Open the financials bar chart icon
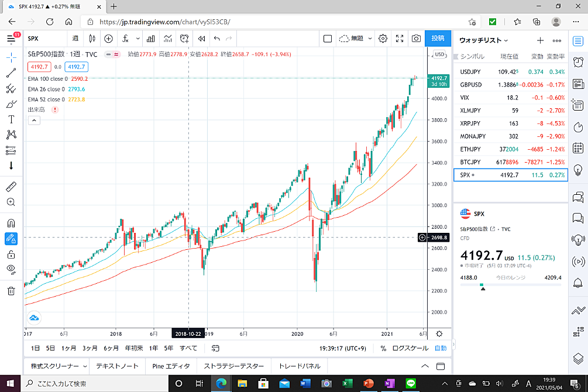 pyautogui.click(x=151, y=38)
